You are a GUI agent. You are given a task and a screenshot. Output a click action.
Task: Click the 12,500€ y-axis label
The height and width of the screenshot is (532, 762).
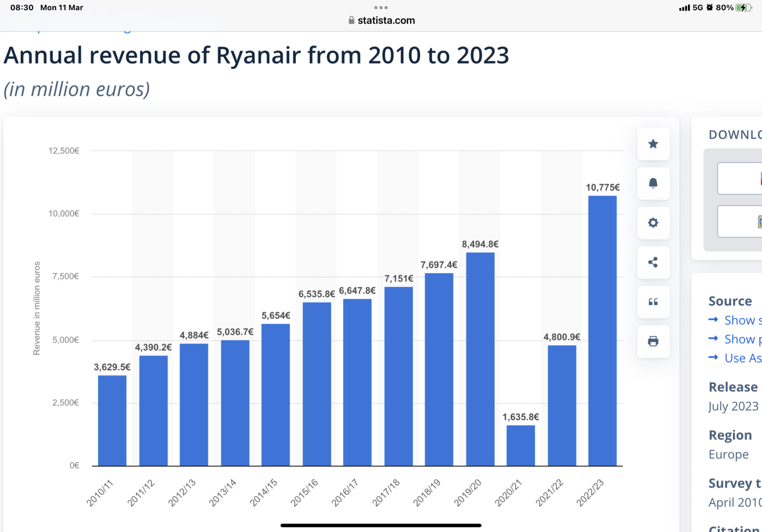click(64, 151)
